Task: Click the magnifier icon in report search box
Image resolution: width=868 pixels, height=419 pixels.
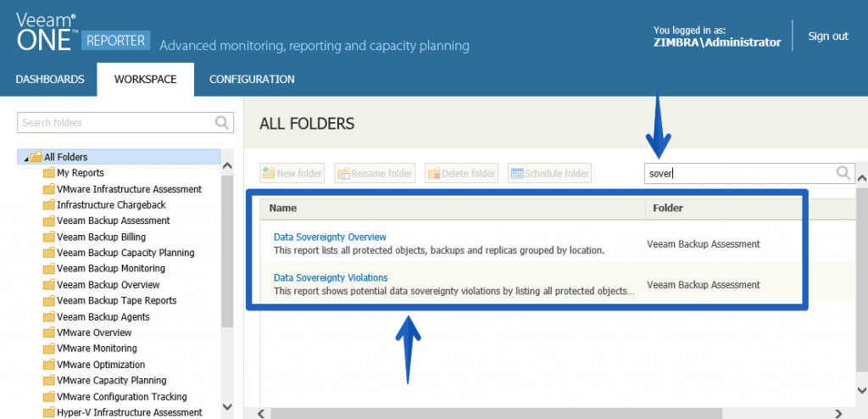Action: tap(843, 174)
